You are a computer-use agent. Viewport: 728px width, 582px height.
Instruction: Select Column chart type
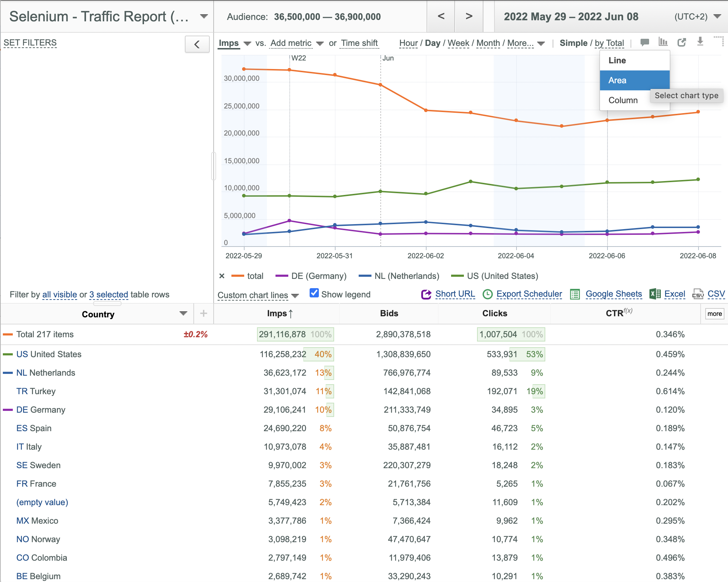(623, 100)
